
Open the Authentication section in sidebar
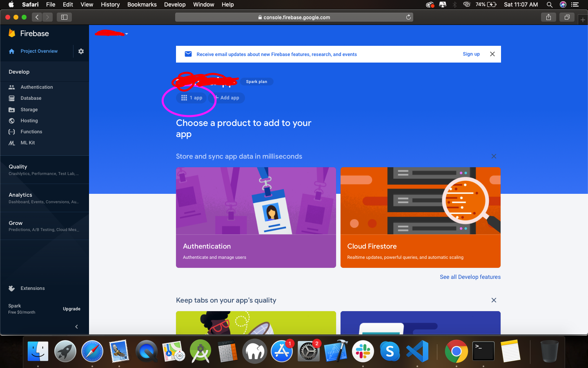37,87
